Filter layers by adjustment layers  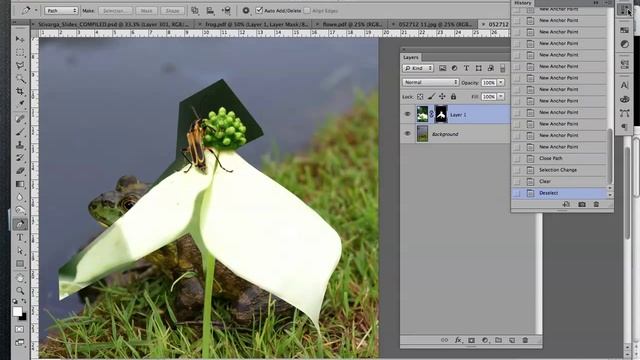[454, 68]
